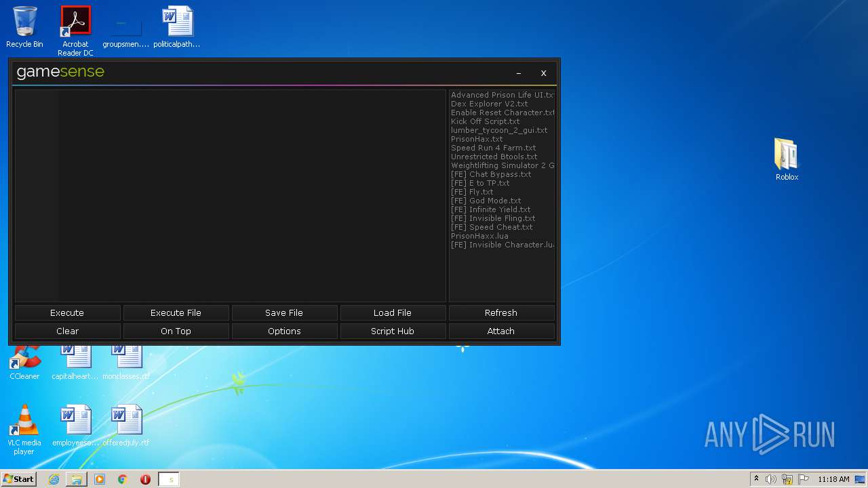Select the offeredjuly.rtf document icon
Screen dimensions: 868x488
pyautogui.click(x=126, y=426)
